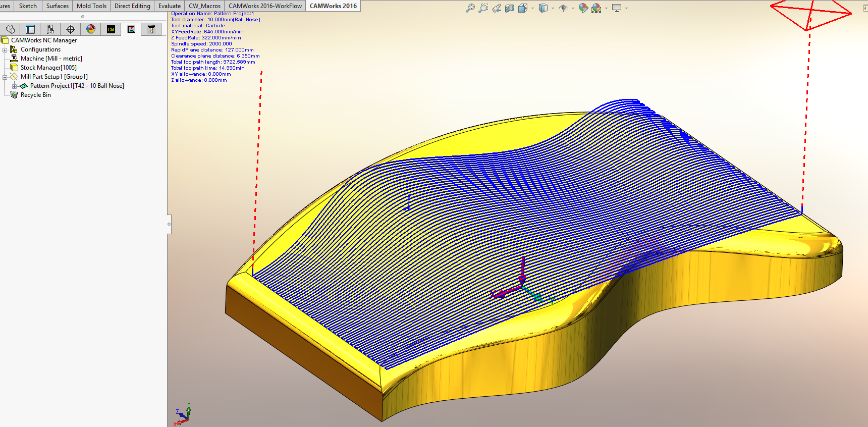Viewport: 868px width, 427px height.
Task: Click the Zoom to Fit icon
Action: 470,8
